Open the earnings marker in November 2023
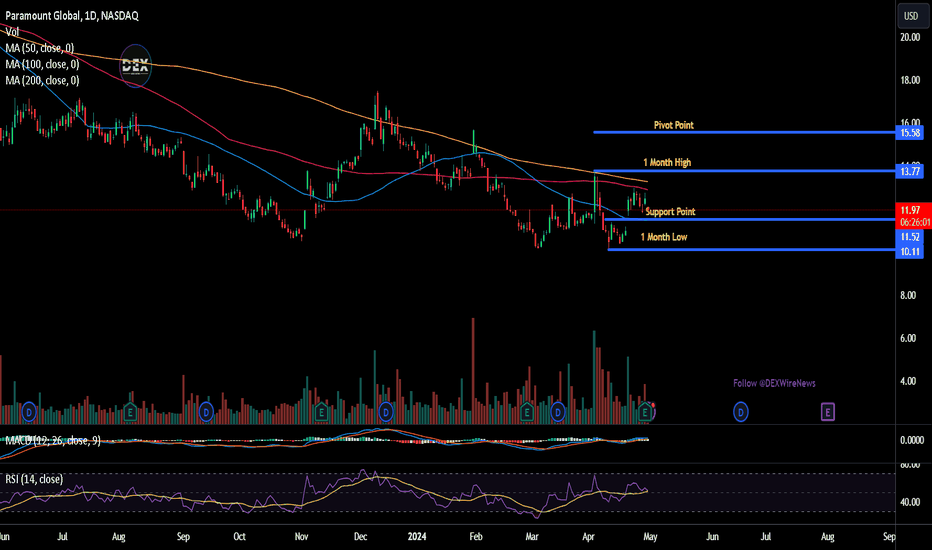This screenshot has height=550, width=932. click(322, 411)
